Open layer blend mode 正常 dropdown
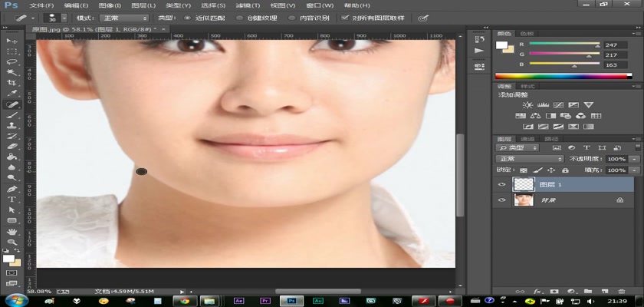The image size is (644, 307). 530,159
